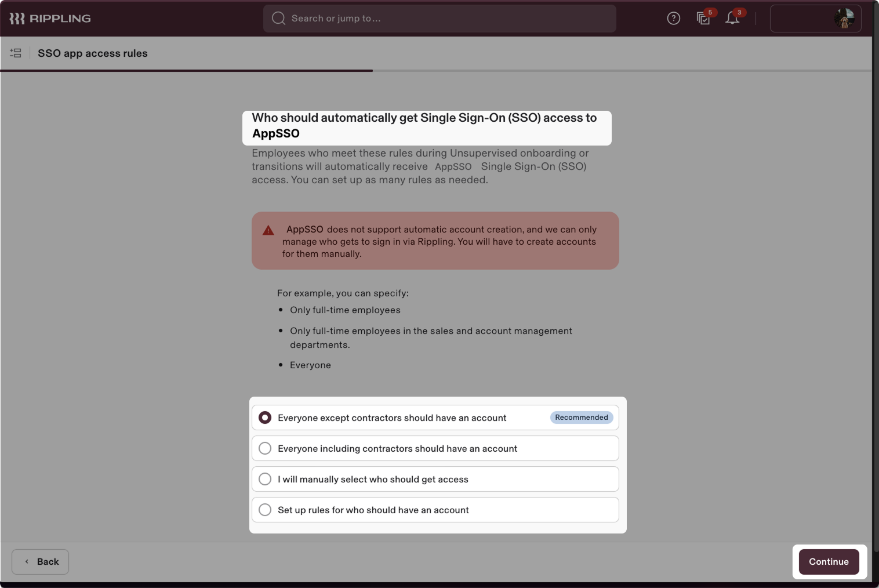Click the SSO app access rules title
879x588 pixels.
click(x=93, y=53)
